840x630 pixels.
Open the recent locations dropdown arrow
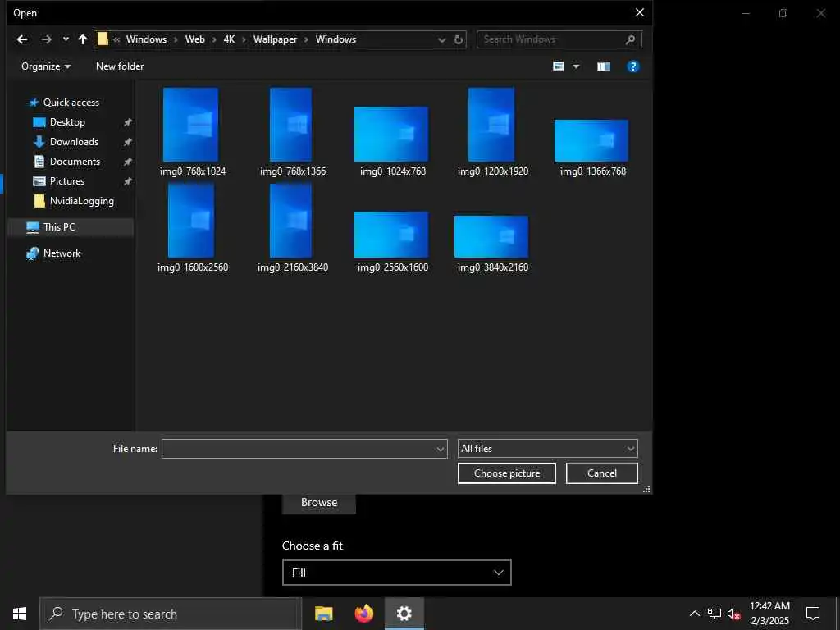coord(66,39)
